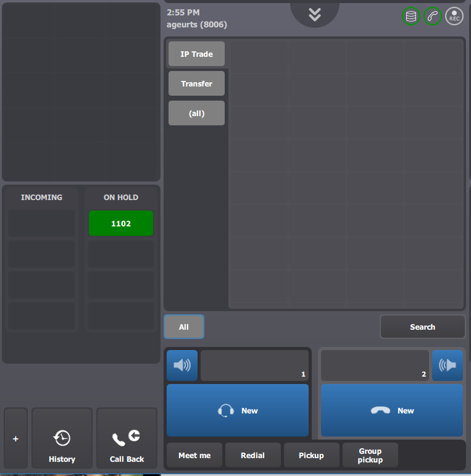Screen dimensions: 471x476
Task: Start New call with headset
Action: (x=238, y=411)
